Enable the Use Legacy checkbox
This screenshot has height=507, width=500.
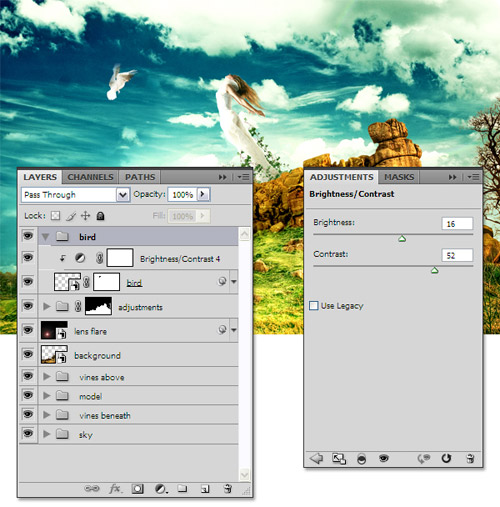click(x=314, y=305)
